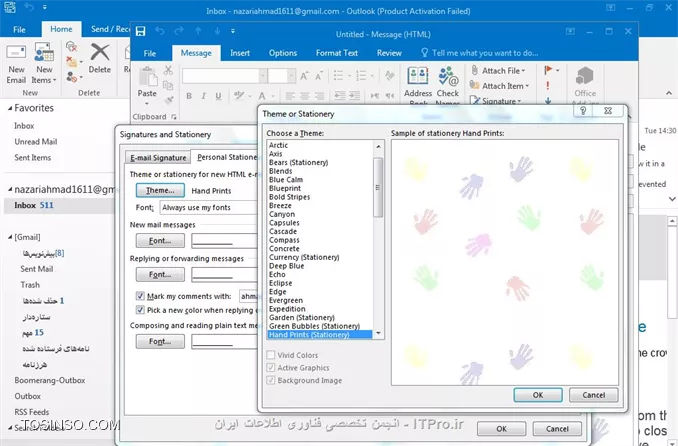678x446 pixels.
Task: Open Always use my fonts dropdown
Action: pyautogui.click(x=208, y=208)
